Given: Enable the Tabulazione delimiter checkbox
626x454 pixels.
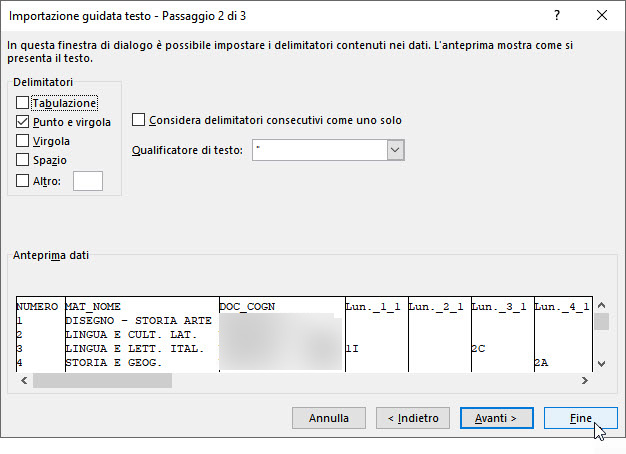Looking at the screenshot, I should pos(22,103).
